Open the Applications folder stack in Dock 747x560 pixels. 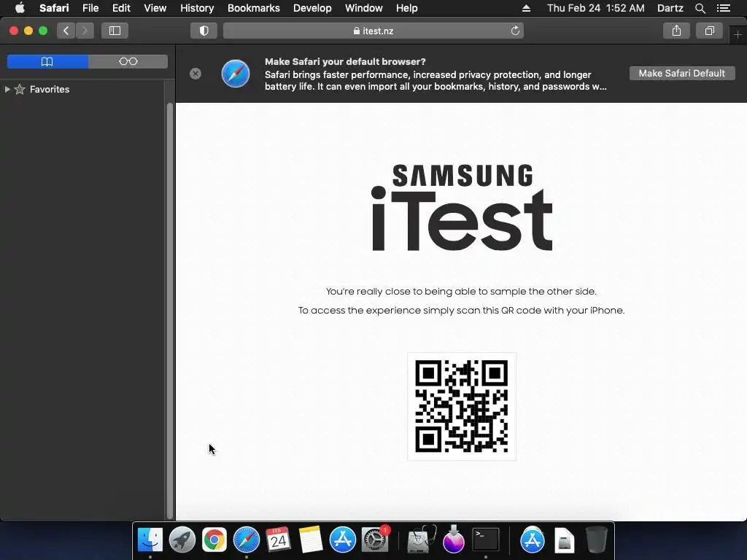tap(532, 540)
